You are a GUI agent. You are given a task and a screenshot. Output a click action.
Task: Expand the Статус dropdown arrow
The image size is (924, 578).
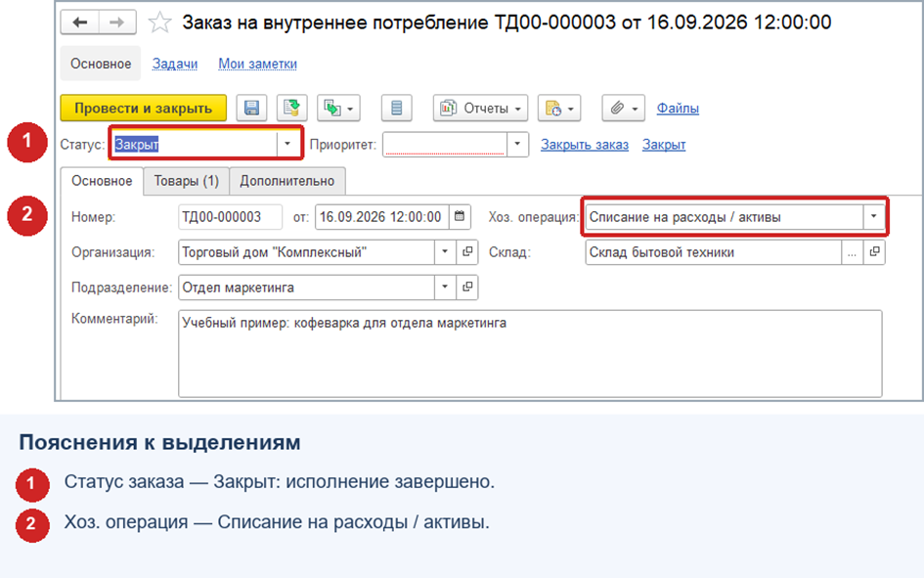[287, 144]
